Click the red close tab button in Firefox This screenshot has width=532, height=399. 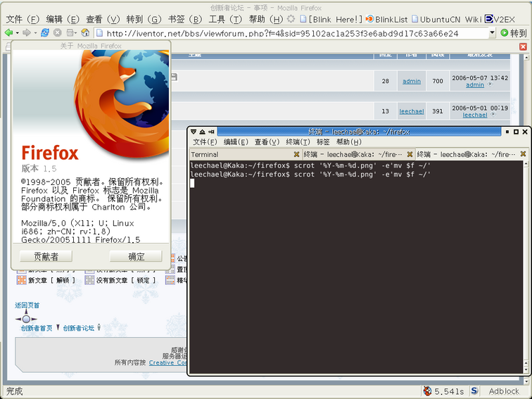[523, 47]
